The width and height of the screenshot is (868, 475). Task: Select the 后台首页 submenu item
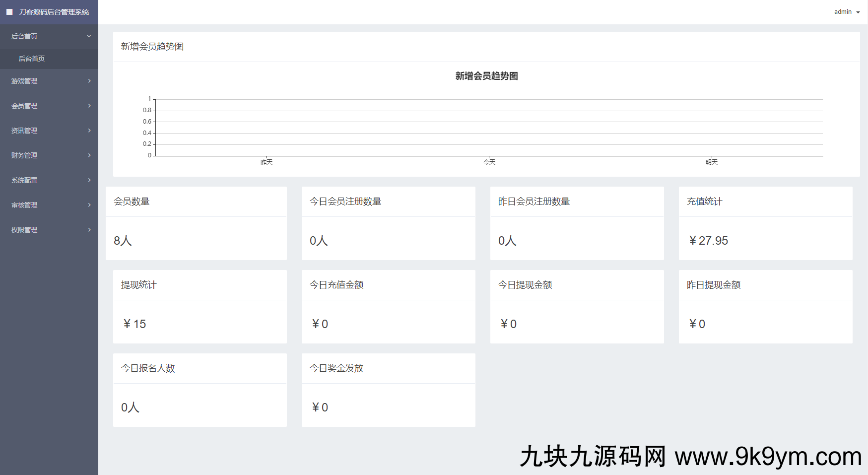pyautogui.click(x=32, y=59)
